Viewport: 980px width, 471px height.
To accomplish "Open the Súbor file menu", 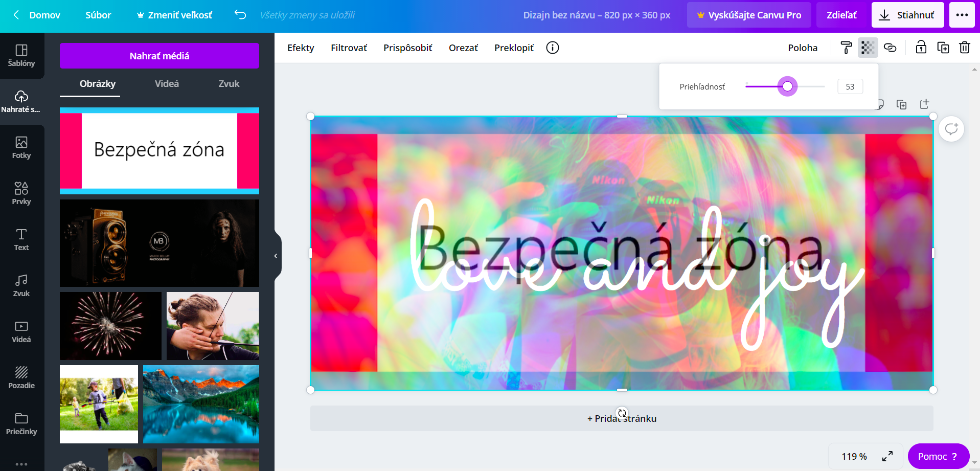I will click(x=98, y=15).
